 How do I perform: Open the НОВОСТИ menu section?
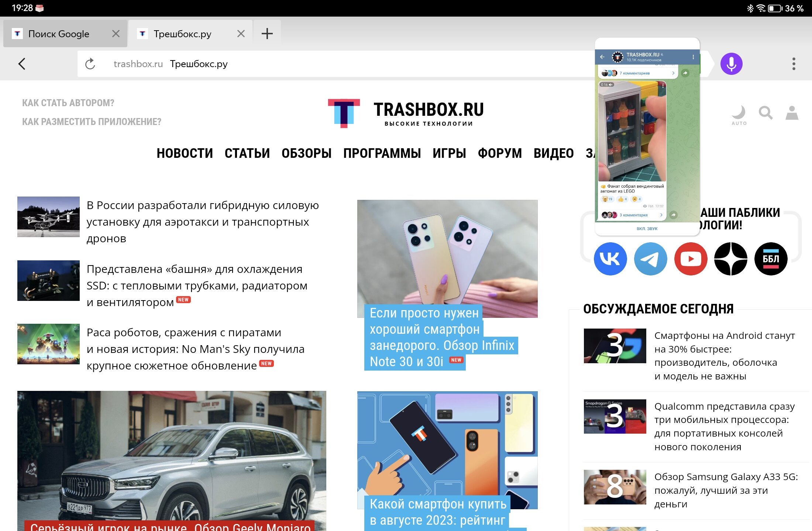pos(185,153)
